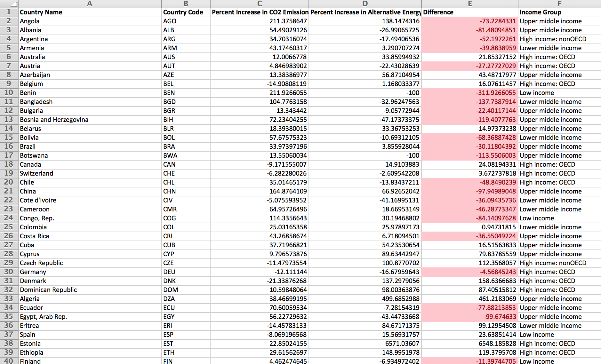This screenshot has height=364, width=601.
Task: Click the Difference header cell
Action: tap(438, 12)
